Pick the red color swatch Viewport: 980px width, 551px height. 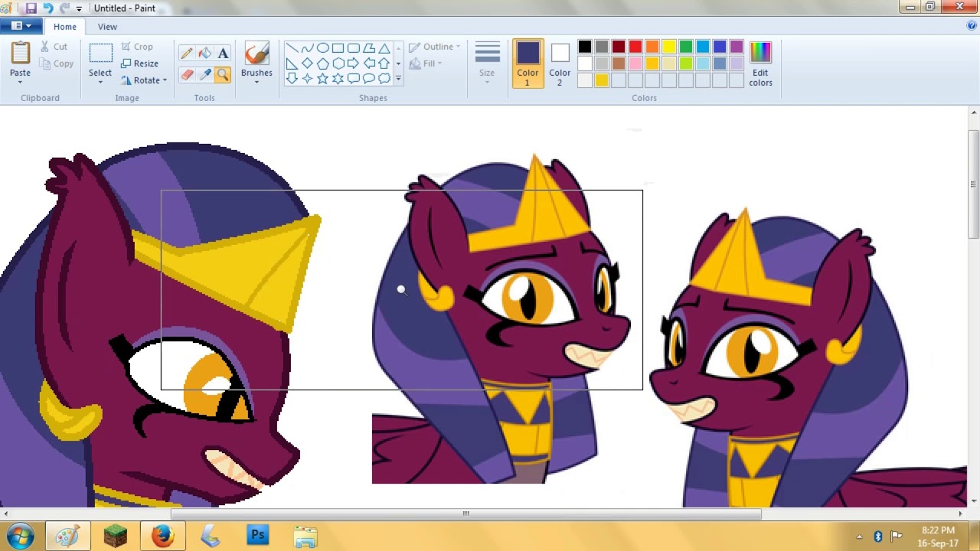(x=635, y=47)
